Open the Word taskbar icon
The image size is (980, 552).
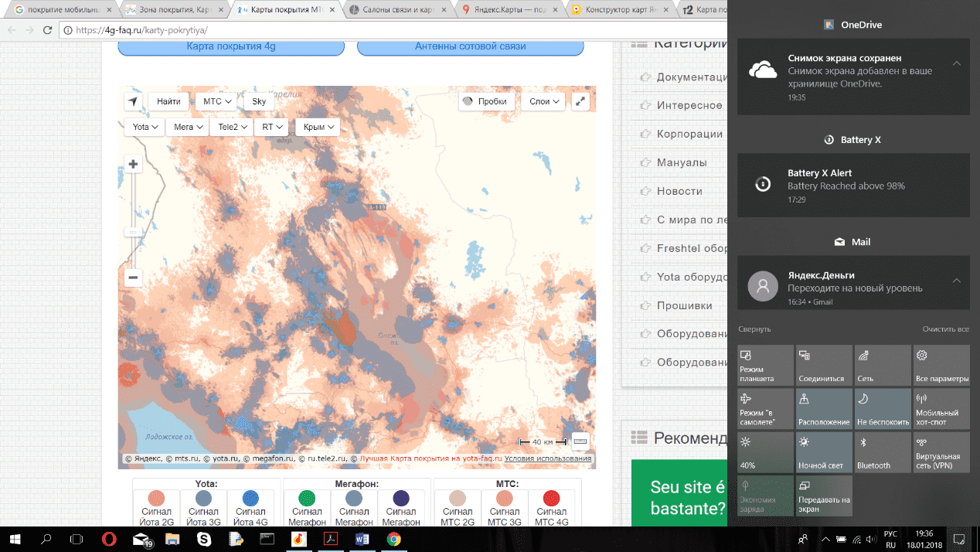(x=362, y=539)
